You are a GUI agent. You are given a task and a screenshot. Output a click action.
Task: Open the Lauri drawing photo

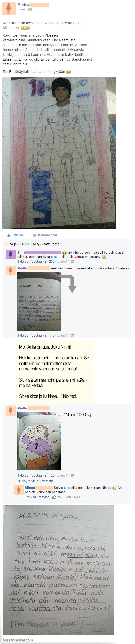[x=59, y=153]
